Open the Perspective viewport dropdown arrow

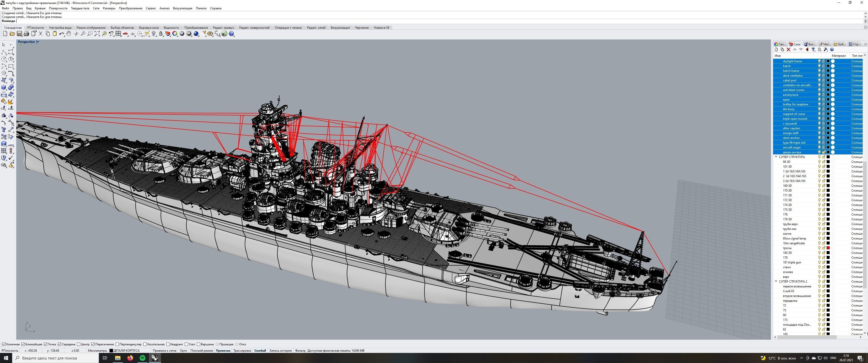[x=38, y=42]
